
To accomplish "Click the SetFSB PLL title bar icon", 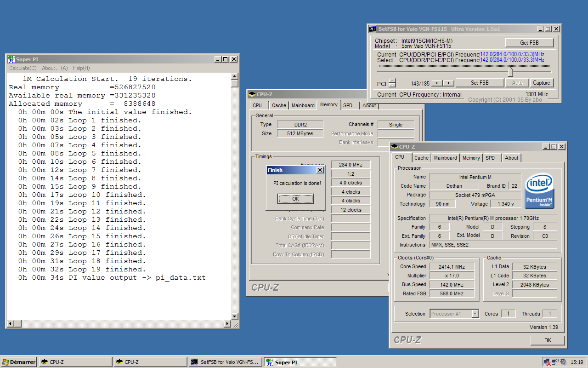I will pyautogui.click(x=373, y=29).
